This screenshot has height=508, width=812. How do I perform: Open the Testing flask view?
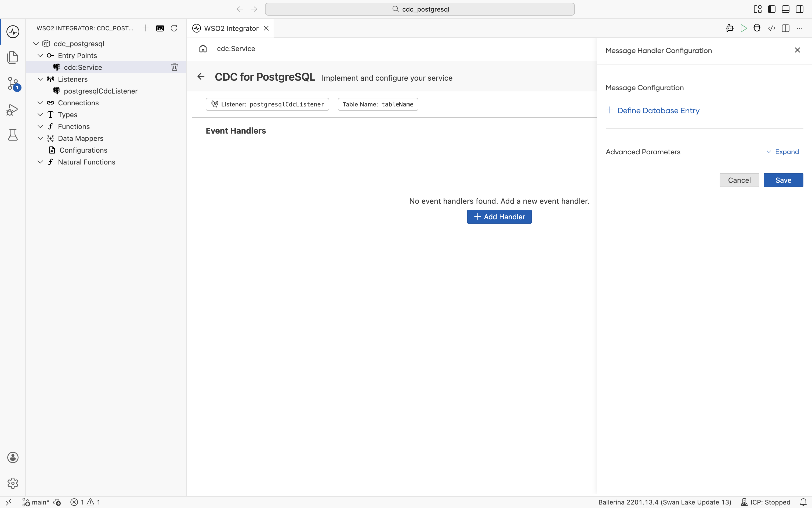(x=13, y=135)
